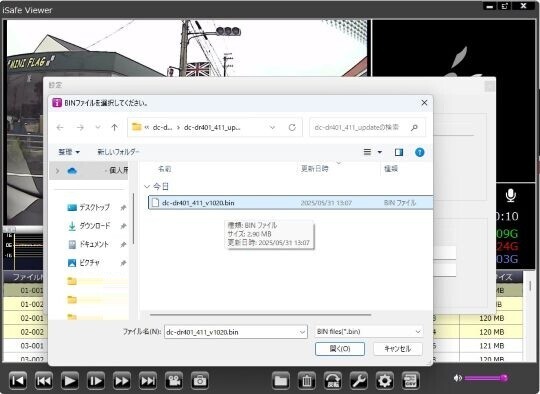The width and height of the screenshot is (540, 394).
Task: Click dc-dr401_411_up... breadcrumb segment
Action: pyautogui.click(x=212, y=127)
